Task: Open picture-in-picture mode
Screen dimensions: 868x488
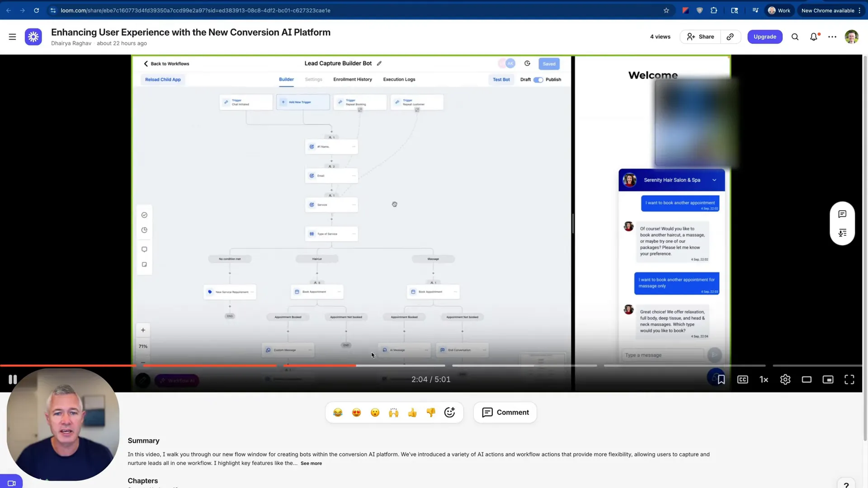Action: point(828,380)
